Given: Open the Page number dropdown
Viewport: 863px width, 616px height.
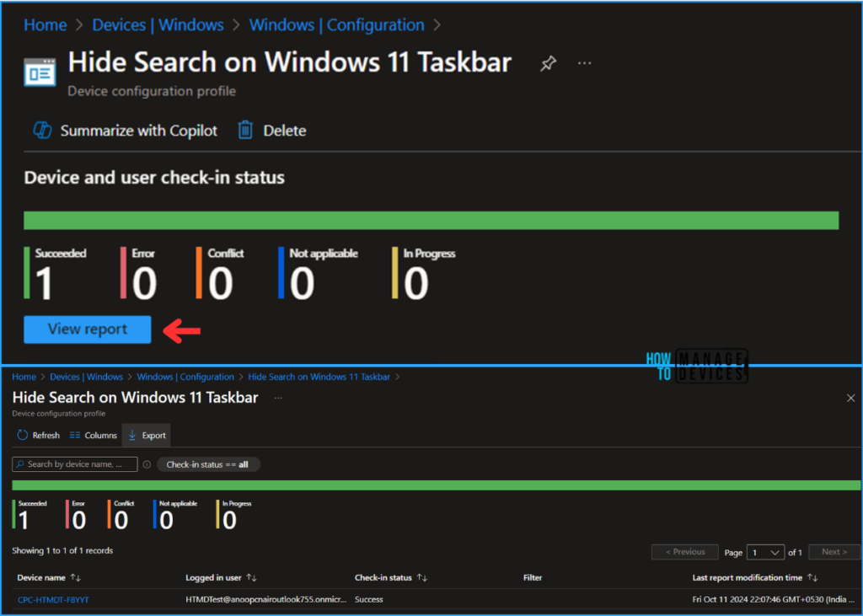Looking at the screenshot, I should 765,552.
